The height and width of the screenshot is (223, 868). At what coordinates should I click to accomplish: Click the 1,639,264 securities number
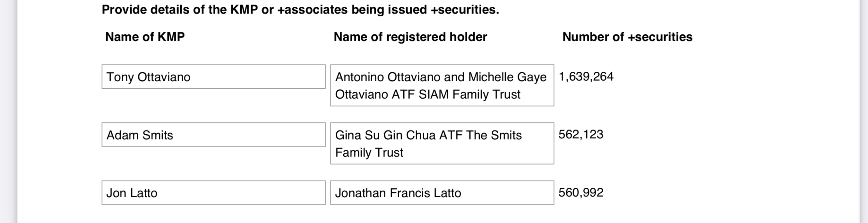[586, 76]
